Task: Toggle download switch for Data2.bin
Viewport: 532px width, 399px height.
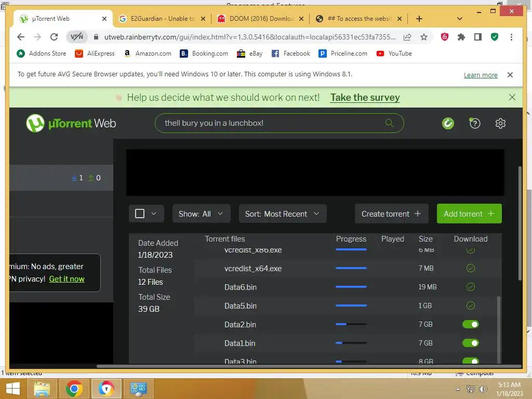Action: [x=471, y=324]
